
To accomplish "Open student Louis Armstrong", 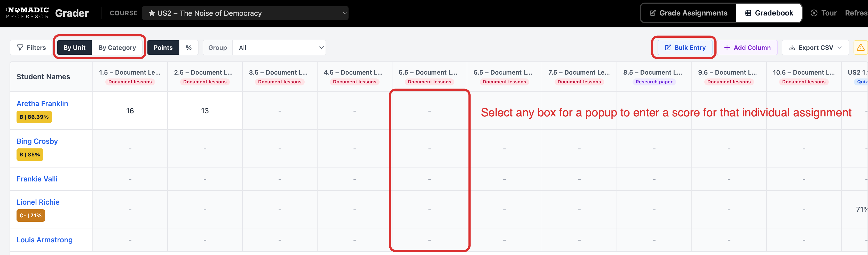I will click(x=44, y=240).
